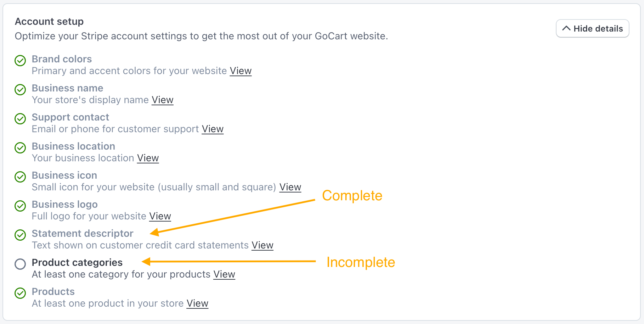Click Hide details to collapse the checklist

(592, 28)
